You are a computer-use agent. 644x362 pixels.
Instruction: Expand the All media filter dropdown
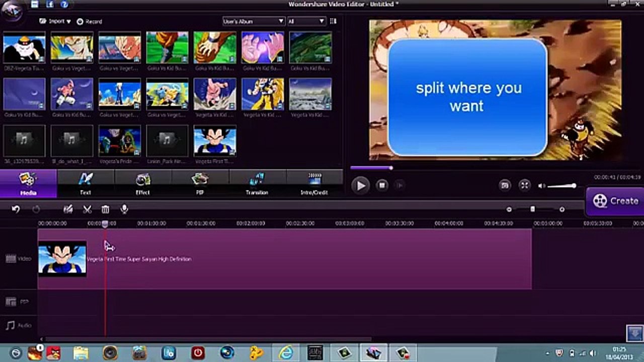[x=306, y=21]
